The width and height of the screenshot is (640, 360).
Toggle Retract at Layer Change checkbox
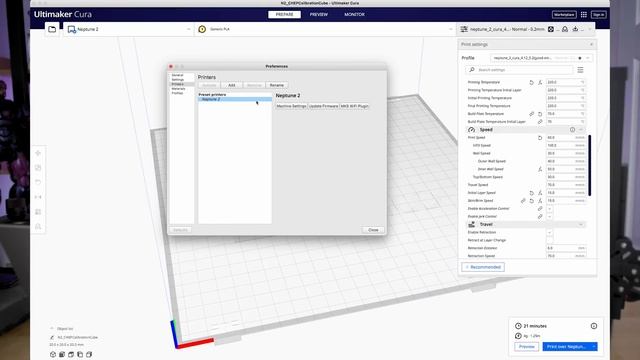[549, 240]
